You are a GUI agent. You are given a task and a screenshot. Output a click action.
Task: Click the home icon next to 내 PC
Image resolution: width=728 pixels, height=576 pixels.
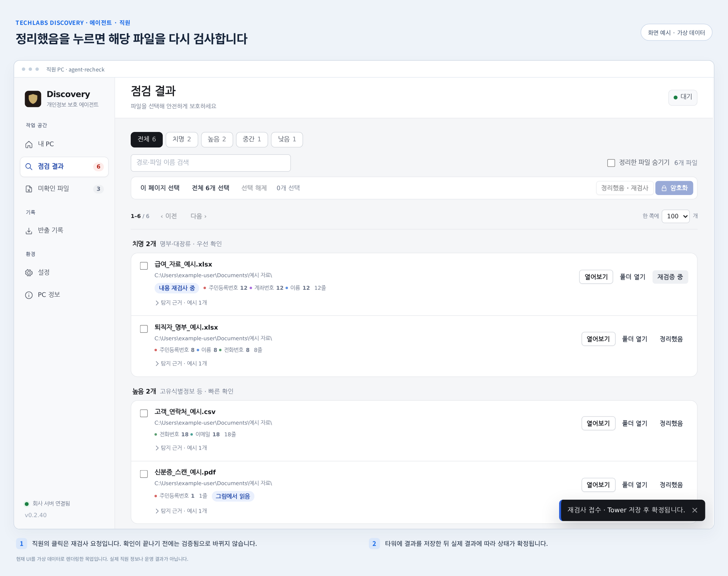(x=29, y=144)
